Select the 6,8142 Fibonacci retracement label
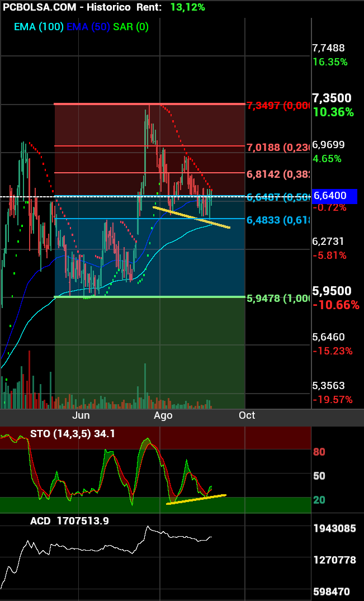This screenshot has height=601, width=364. click(x=278, y=174)
